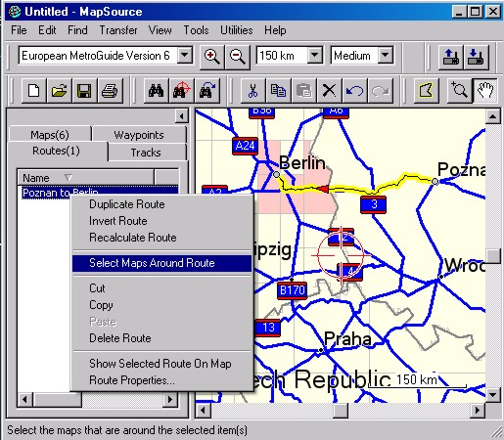Click the A24 road sign on map
Image resolution: width=504 pixels, height=440 pixels.
[x=245, y=146]
